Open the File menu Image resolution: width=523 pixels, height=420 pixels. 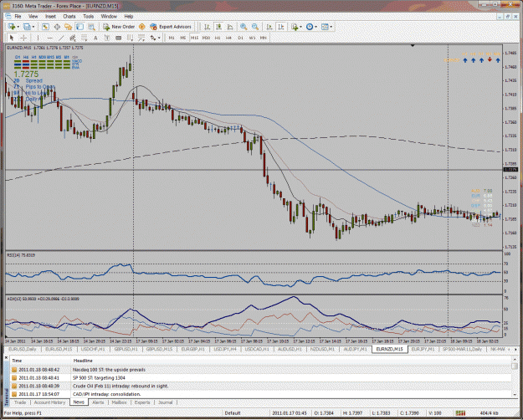(18, 17)
